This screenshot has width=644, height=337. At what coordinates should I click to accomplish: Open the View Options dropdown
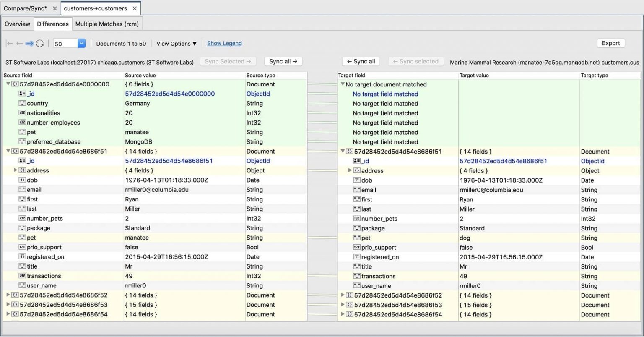[x=176, y=43]
